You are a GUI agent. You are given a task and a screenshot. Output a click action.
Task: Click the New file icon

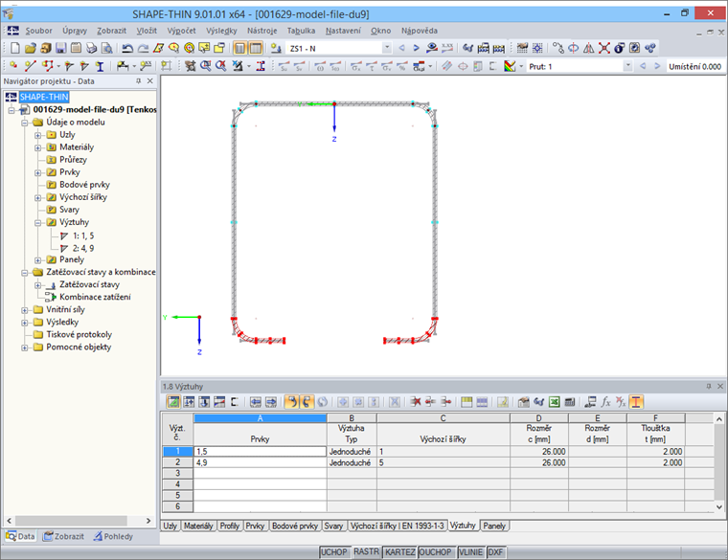(15, 48)
